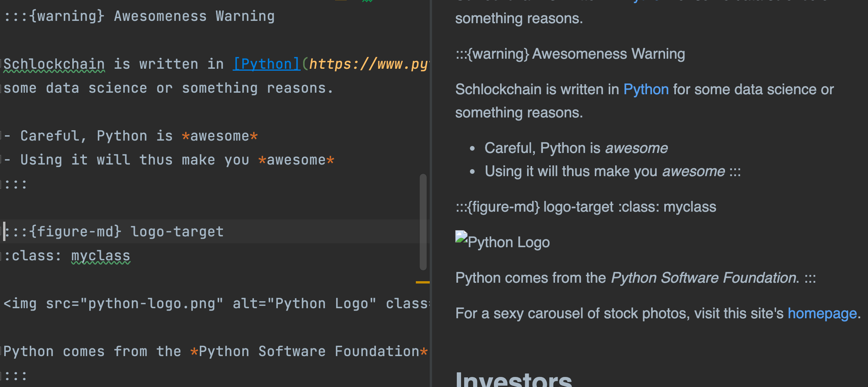This screenshot has height=387, width=868.
Task: Click closing ::: after bullet list in editor
Action: (16, 184)
